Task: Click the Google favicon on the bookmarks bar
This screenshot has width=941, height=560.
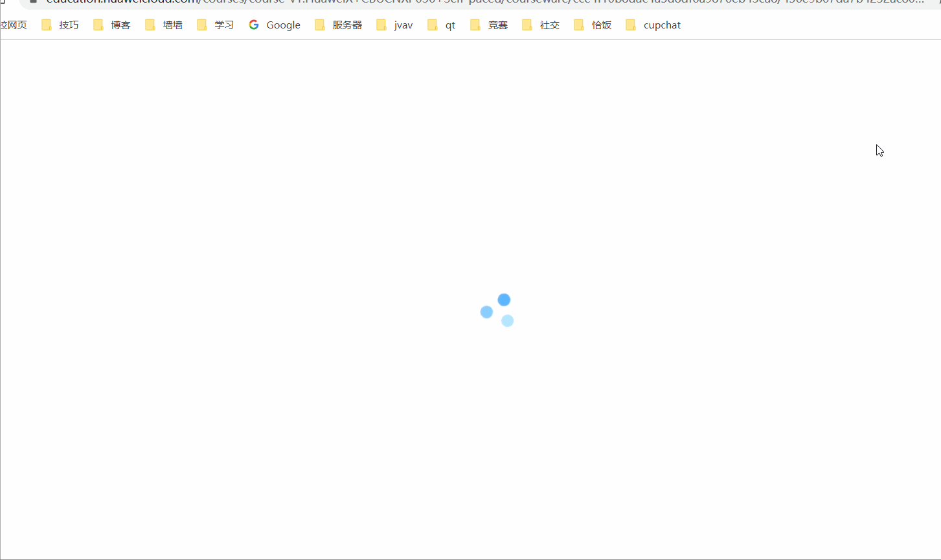Action: 253,25
